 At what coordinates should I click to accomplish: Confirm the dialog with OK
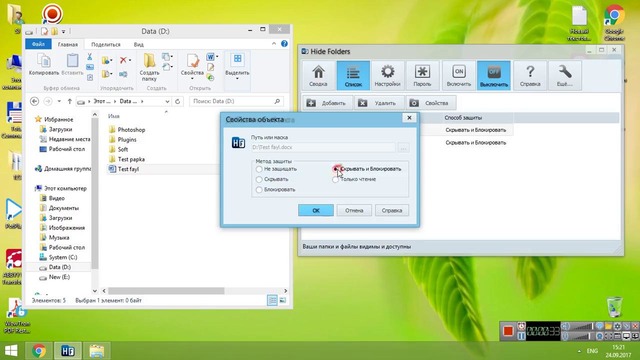(x=316, y=211)
